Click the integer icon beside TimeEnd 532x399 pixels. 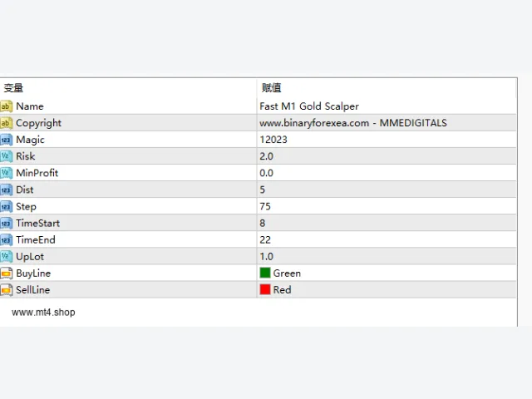pyautogui.click(x=6, y=239)
